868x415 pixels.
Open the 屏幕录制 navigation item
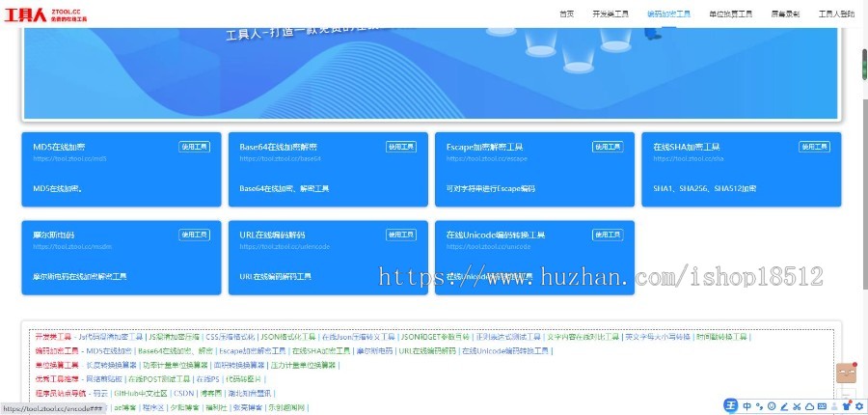[x=785, y=14]
